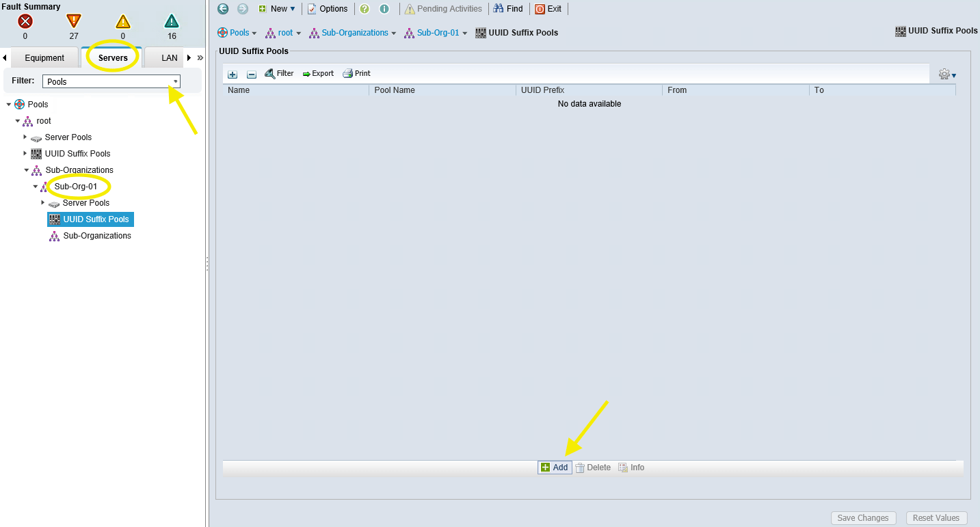This screenshot has width=980, height=527.
Task: Expand the Server Pools node under root
Action: coord(25,137)
